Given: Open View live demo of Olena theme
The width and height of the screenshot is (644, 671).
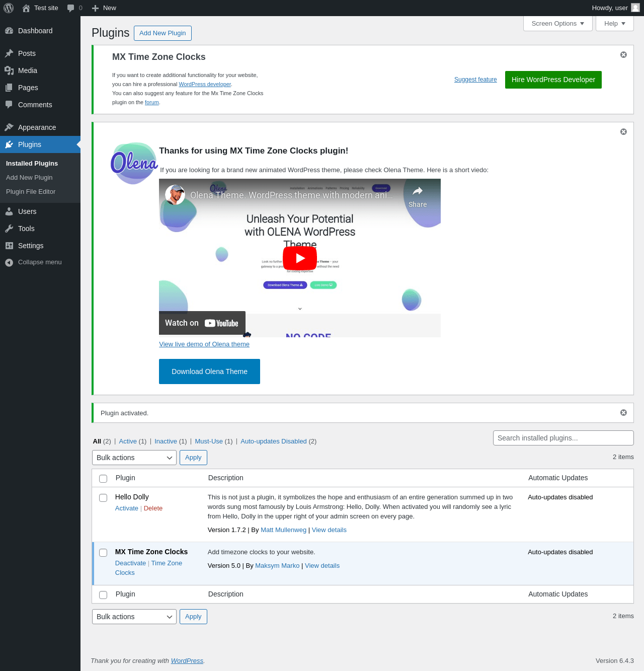Looking at the screenshot, I should click(204, 344).
